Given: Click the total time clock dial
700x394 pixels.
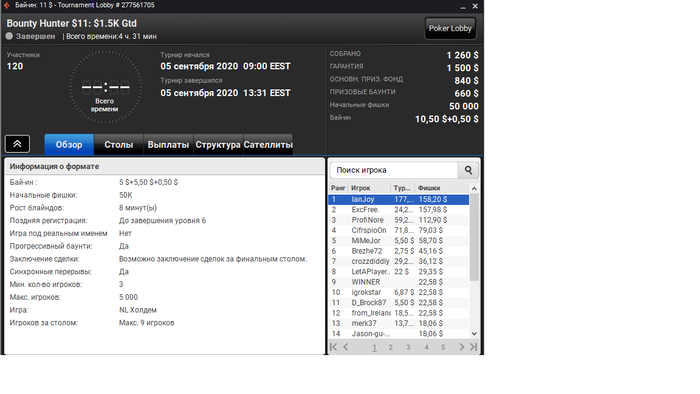Looking at the screenshot, I should click(105, 87).
